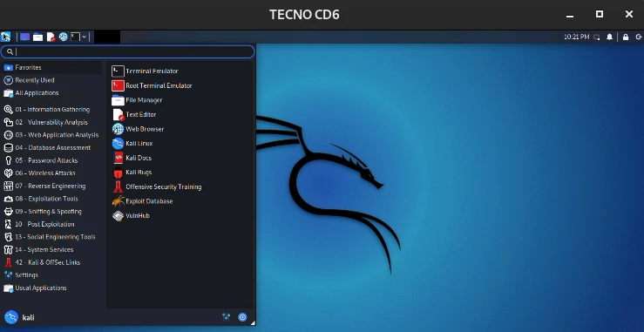Viewport: 644px width, 332px height.
Task: Open 08 - Exploitation Tools category
Action: pyautogui.click(x=51, y=199)
